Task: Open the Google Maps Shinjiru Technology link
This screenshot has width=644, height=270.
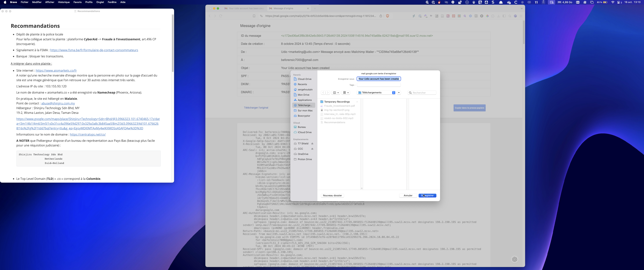Action: (x=88, y=124)
